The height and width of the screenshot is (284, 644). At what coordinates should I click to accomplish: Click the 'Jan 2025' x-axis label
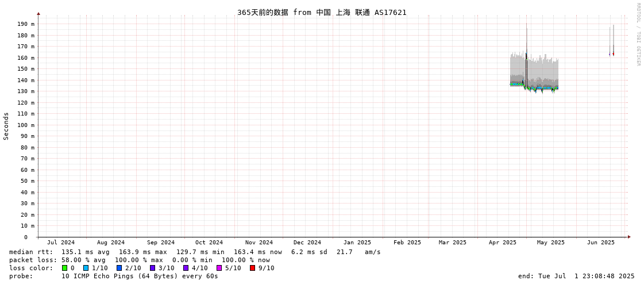coord(357,243)
